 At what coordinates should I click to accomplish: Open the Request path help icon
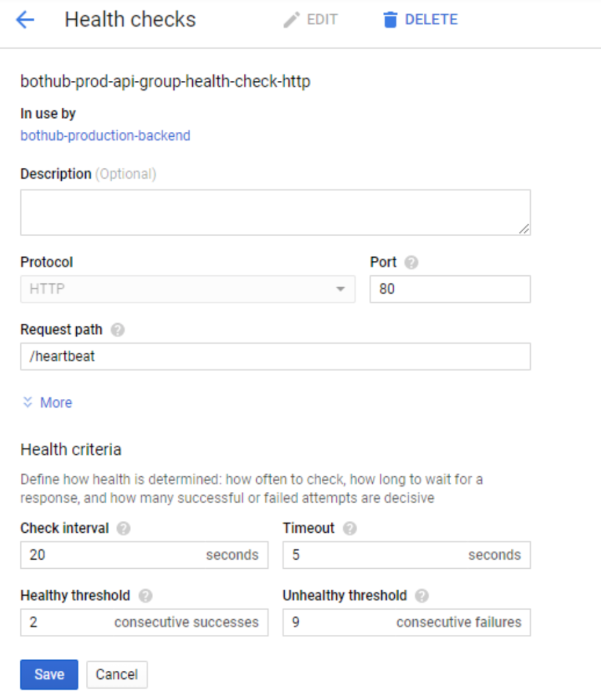117,330
